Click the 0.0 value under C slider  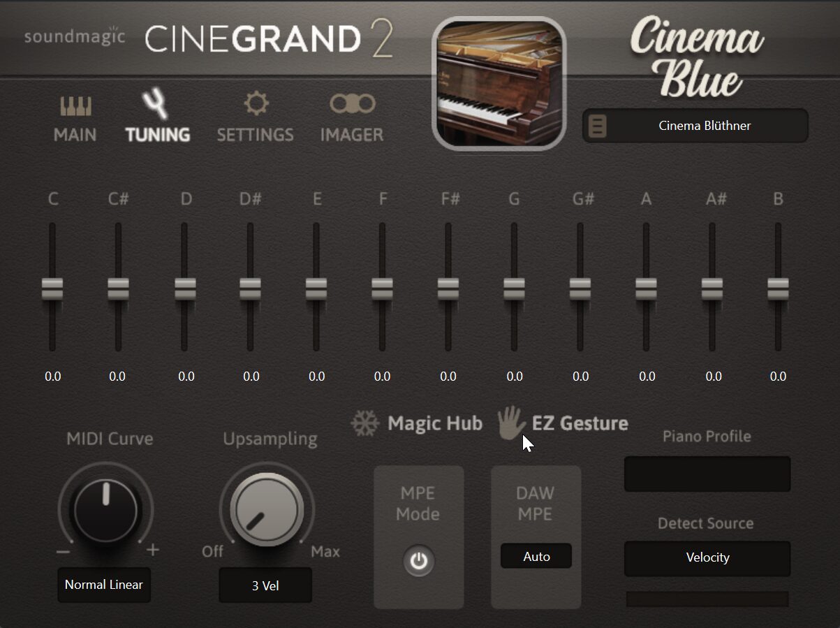pyautogui.click(x=52, y=377)
